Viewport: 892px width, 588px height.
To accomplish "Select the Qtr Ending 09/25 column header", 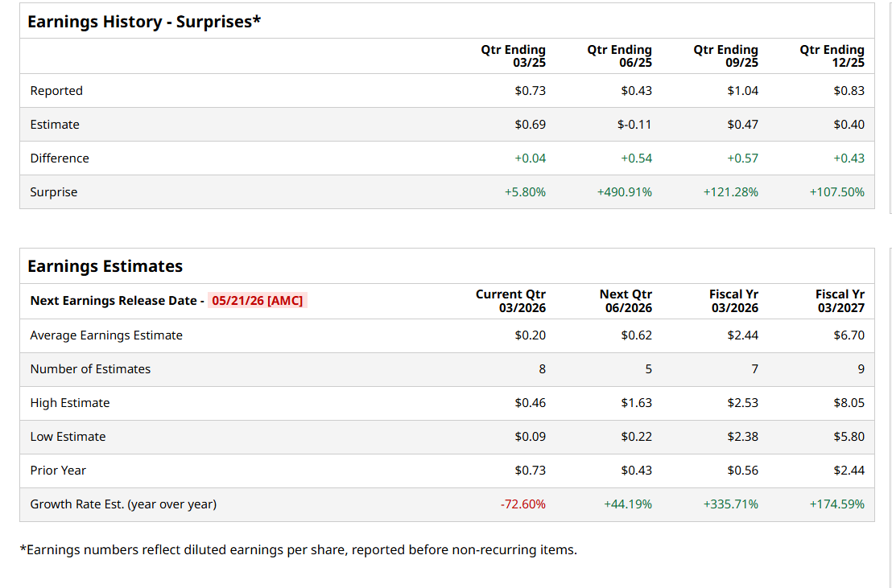I will coord(726,56).
